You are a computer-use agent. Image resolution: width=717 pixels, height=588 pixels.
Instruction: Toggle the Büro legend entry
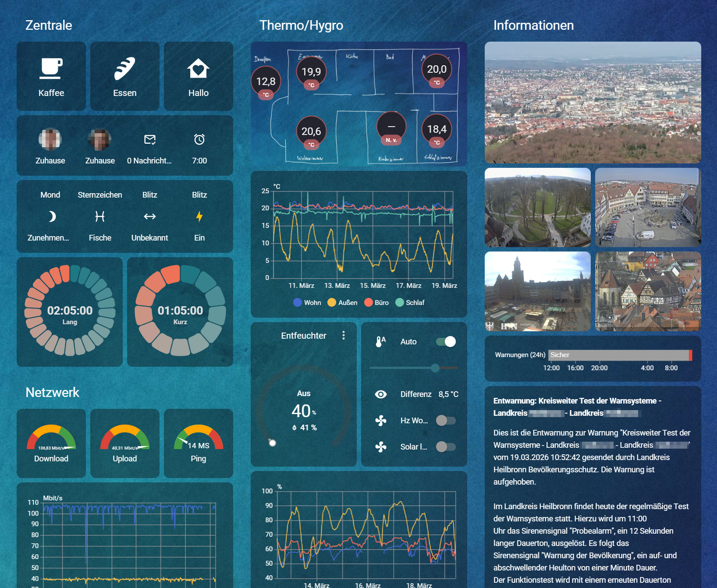click(x=376, y=303)
